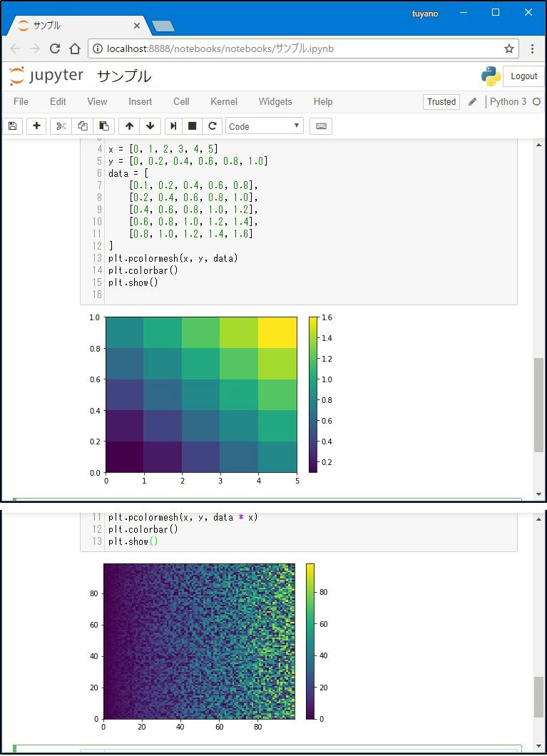
Task: Move cell up arrow icon
Action: [x=129, y=126]
